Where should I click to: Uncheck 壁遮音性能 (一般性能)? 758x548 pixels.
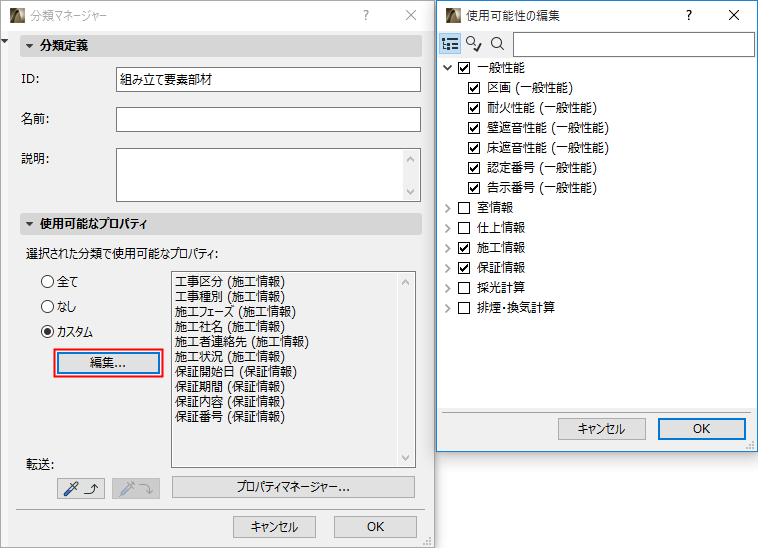[474, 128]
